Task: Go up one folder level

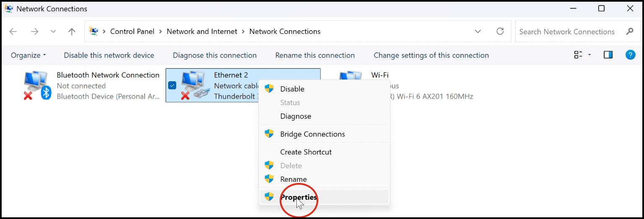Action: click(x=72, y=31)
